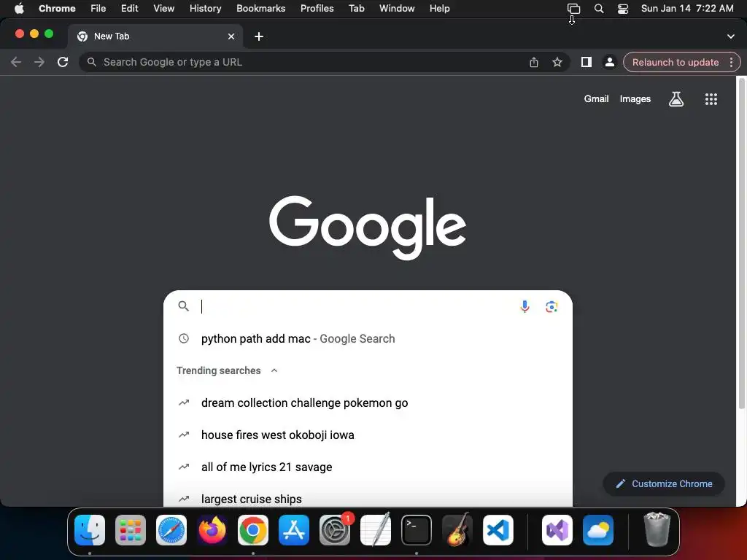Open the Images link
This screenshot has width=747, height=560.
pos(635,99)
